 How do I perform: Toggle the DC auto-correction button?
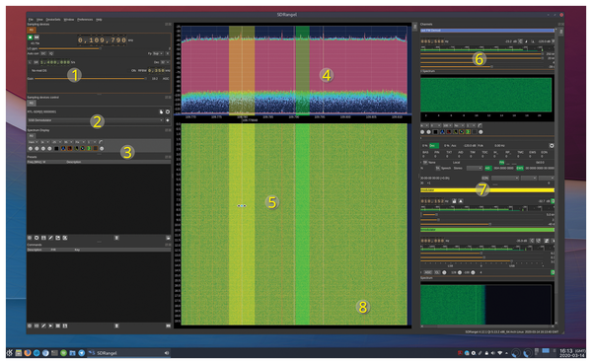[43, 53]
